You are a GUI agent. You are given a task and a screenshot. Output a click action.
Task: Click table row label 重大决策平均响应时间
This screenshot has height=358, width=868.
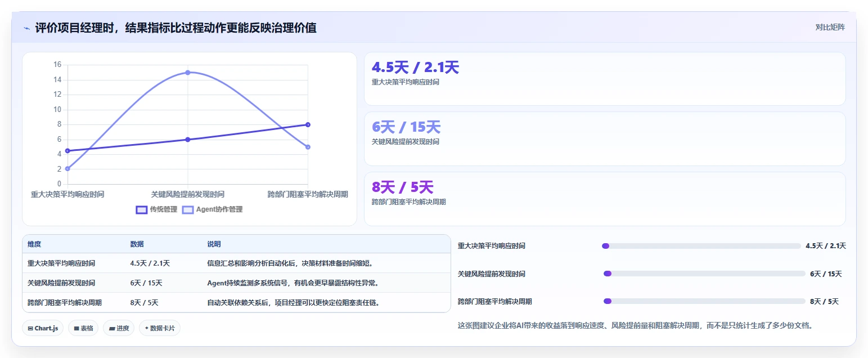61,263
